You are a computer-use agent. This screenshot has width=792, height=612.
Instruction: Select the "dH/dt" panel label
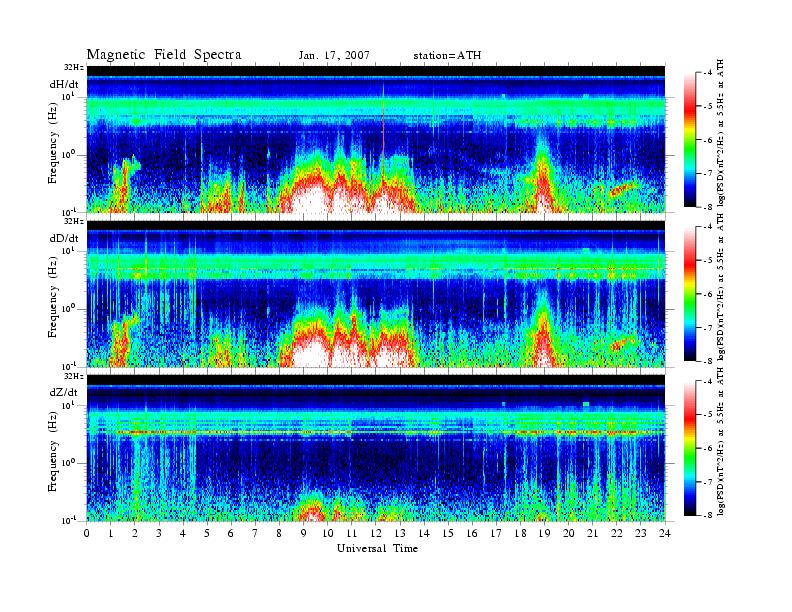tap(64, 84)
